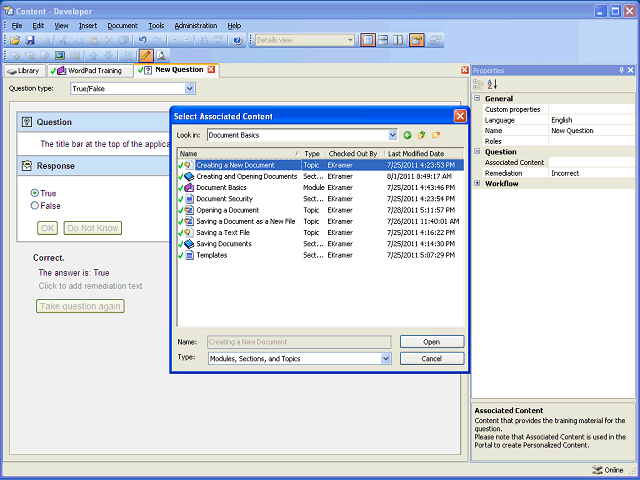Click the OK button under Response

[x=47, y=228]
